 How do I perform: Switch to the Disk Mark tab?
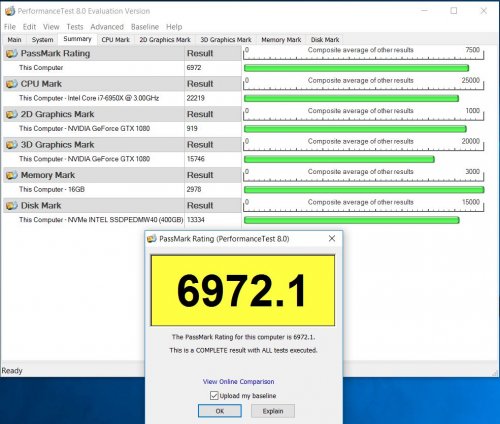pyautogui.click(x=325, y=40)
